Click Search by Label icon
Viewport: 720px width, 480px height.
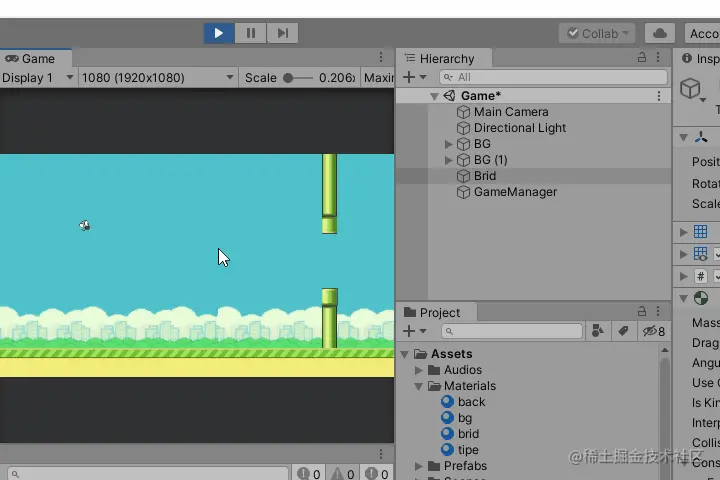pos(624,331)
